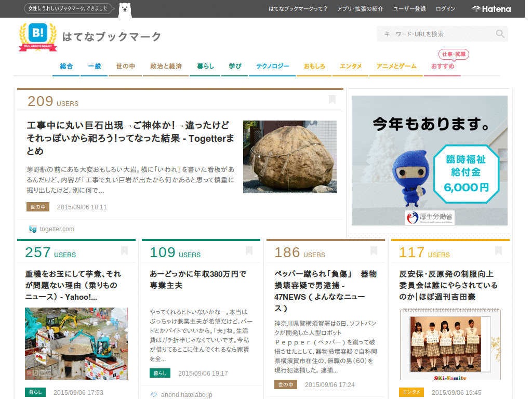This screenshot has height=399, width=532.
Task: Open the giant rock thumbnail image
Action: point(290,157)
